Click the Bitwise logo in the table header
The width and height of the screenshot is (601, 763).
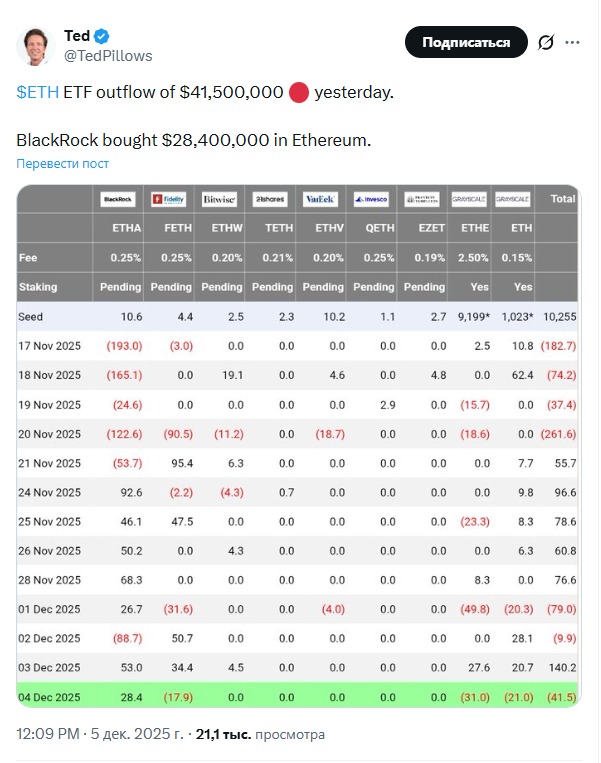click(219, 199)
